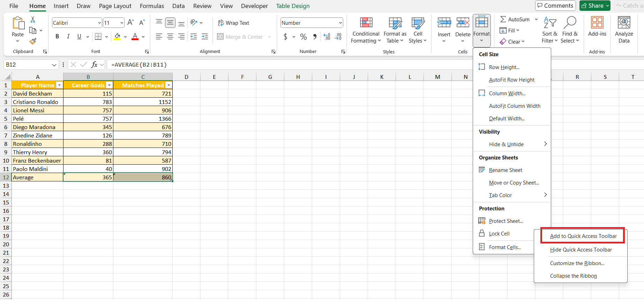Image resolution: width=644 pixels, height=300 pixels.
Task: Select Format Cells menu entry
Action: (x=504, y=247)
